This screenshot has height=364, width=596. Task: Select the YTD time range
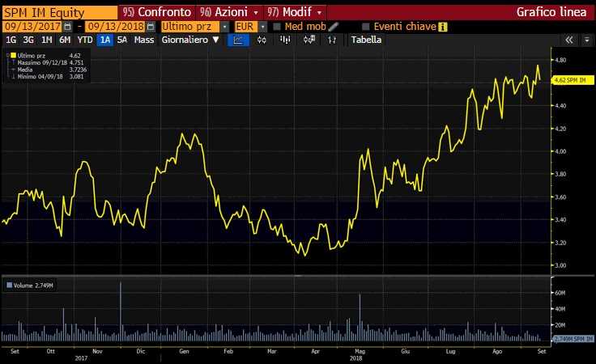(x=85, y=40)
